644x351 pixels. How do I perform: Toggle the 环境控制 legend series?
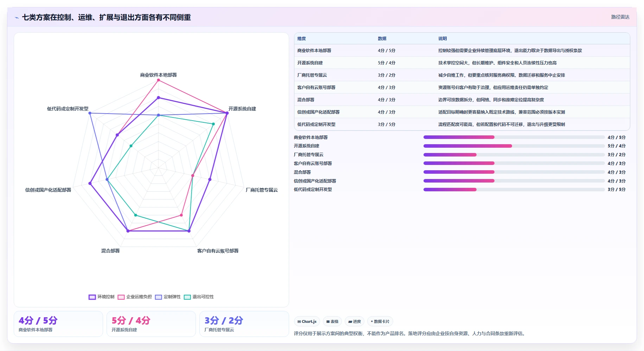[x=101, y=297]
